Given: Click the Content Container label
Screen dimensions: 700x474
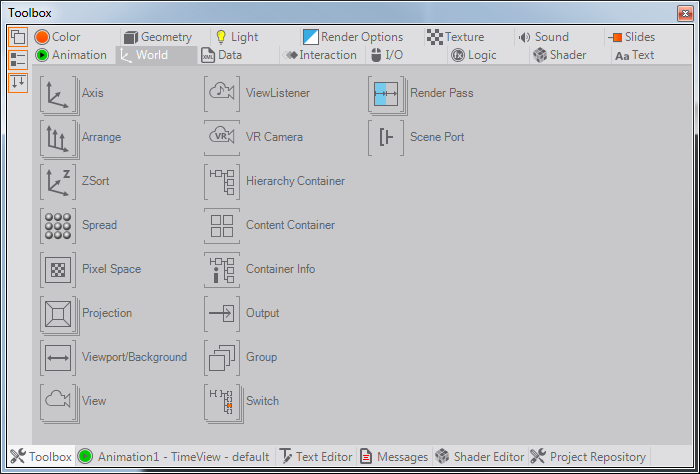Looking at the screenshot, I should (290, 226).
